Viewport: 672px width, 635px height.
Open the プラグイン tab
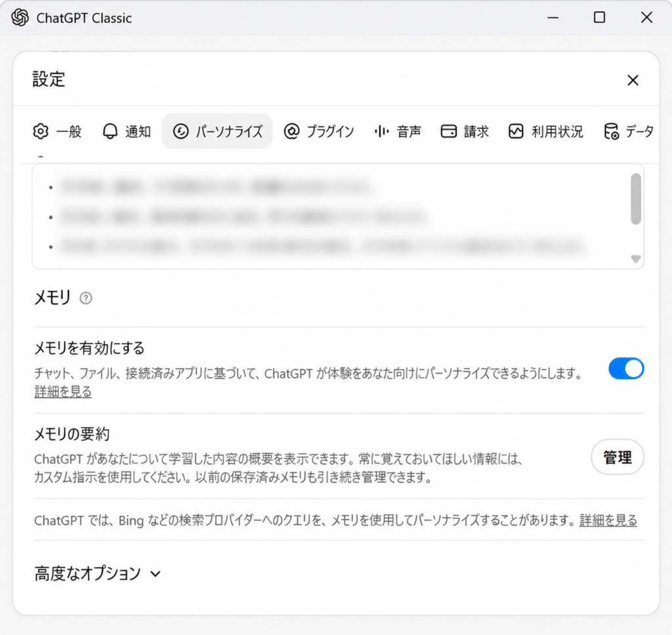point(319,131)
